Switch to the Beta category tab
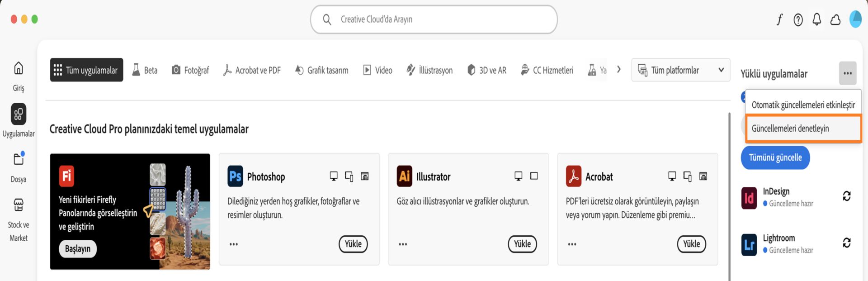 (145, 70)
